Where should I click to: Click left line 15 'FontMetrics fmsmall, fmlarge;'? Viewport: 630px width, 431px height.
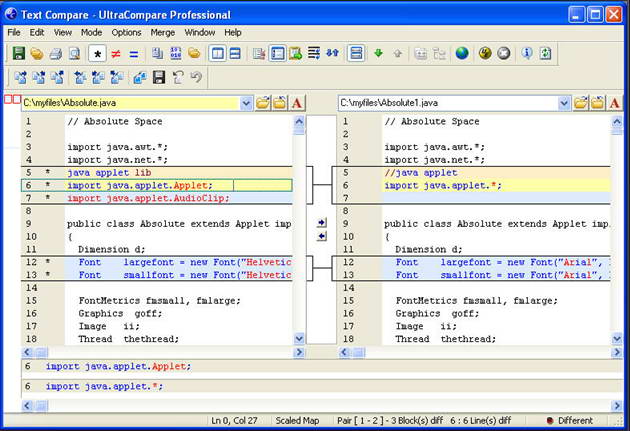pyautogui.click(x=160, y=300)
